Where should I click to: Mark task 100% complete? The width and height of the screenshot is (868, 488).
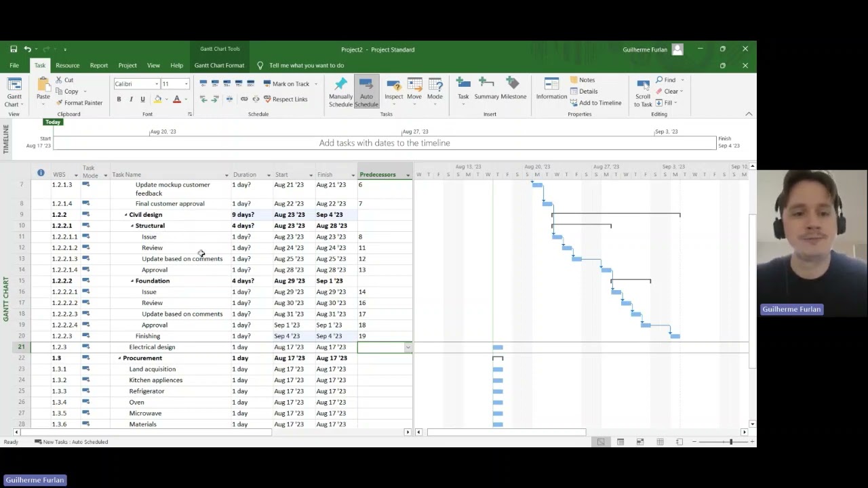[x=250, y=83]
